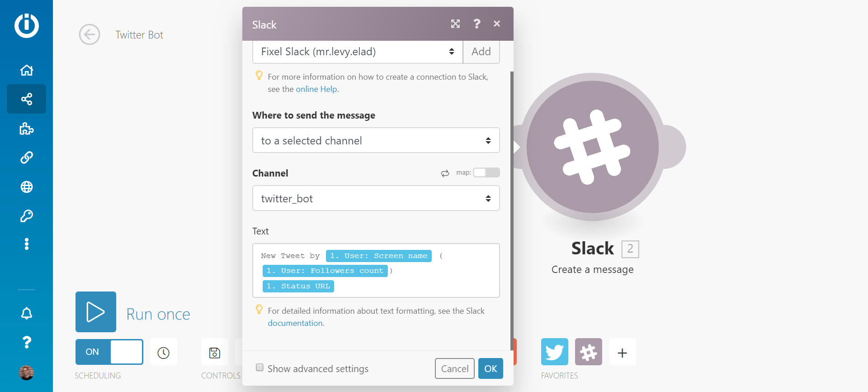Open Connections link icon in sidebar
Viewport: 868px width, 392px height.
click(27, 158)
